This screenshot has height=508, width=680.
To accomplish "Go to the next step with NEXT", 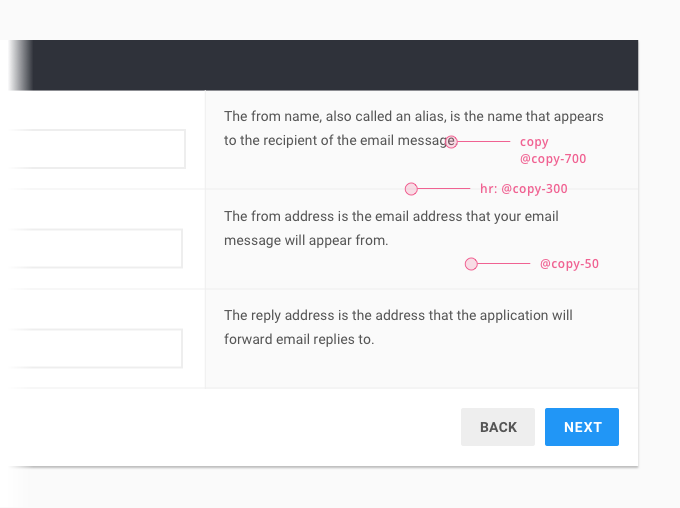I will (582, 427).
